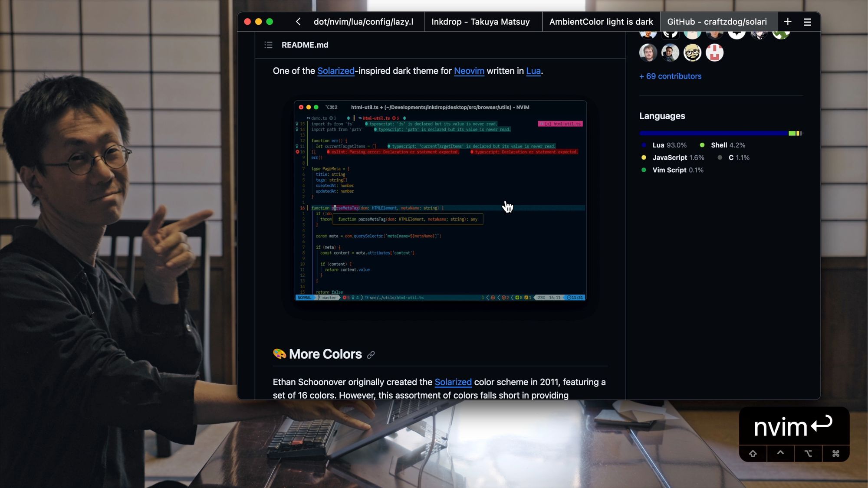Click the clock icon showing 11:31 in the statusline
868x488 pixels.
pos(570,298)
